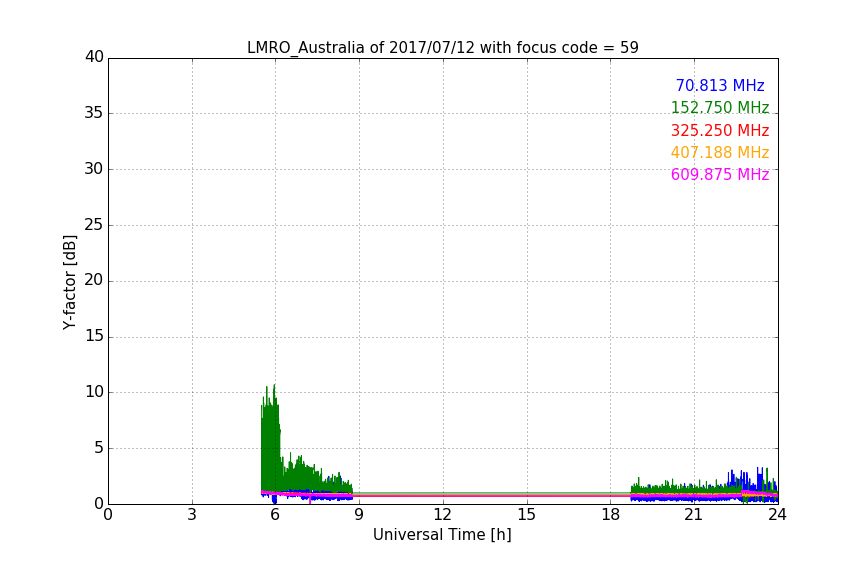The width and height of the screenshot is (864, 576).
Task: Click the x-axis tick label 12
Action: (443, 515)
